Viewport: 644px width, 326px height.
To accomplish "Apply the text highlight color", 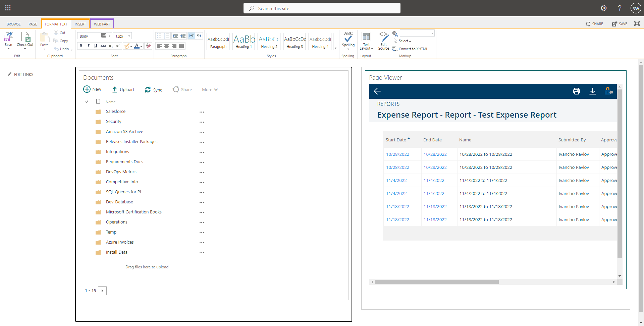I will click(x=126, y=46).
